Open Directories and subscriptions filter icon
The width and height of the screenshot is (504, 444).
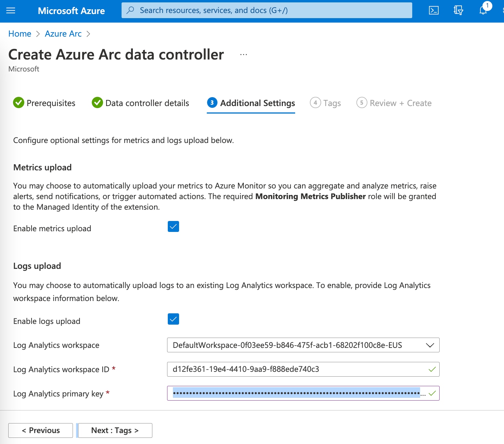click(458, 11)
